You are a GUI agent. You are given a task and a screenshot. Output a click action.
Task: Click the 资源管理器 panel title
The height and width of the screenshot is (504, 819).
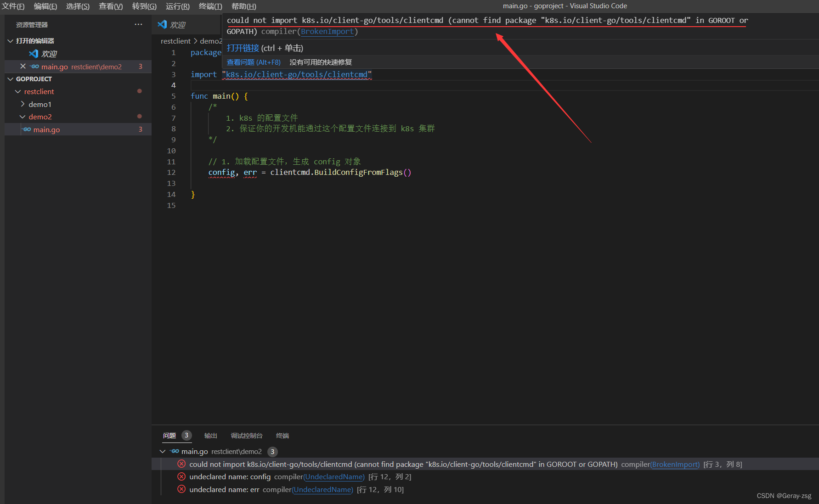pos(32,25)
